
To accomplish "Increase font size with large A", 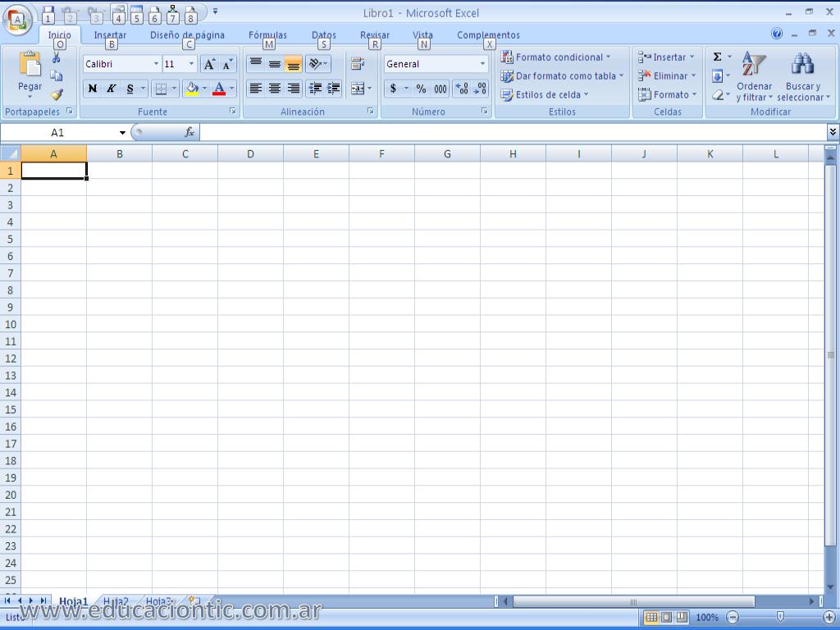I will [209, 64].
